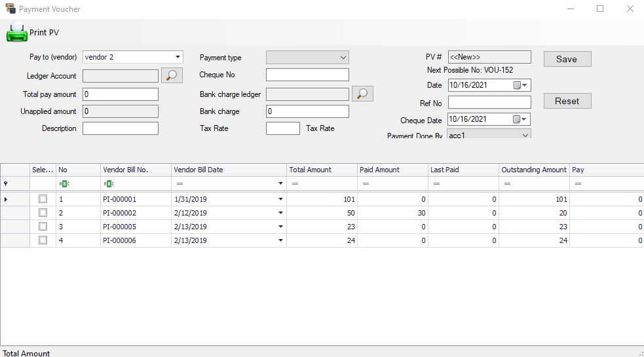Open equals filter operator for Vendor Bill Date
Screen dimensions: 644x357
pos(180,183)
